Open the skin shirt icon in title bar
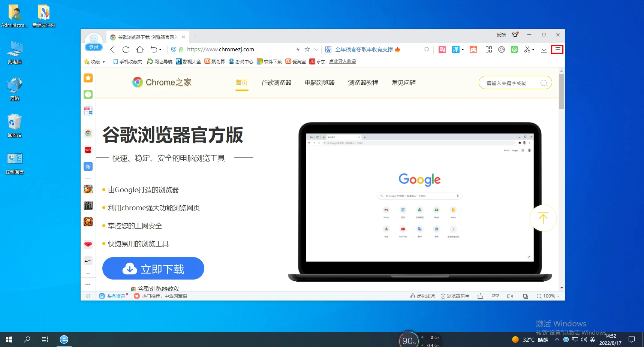 (515, 34)
